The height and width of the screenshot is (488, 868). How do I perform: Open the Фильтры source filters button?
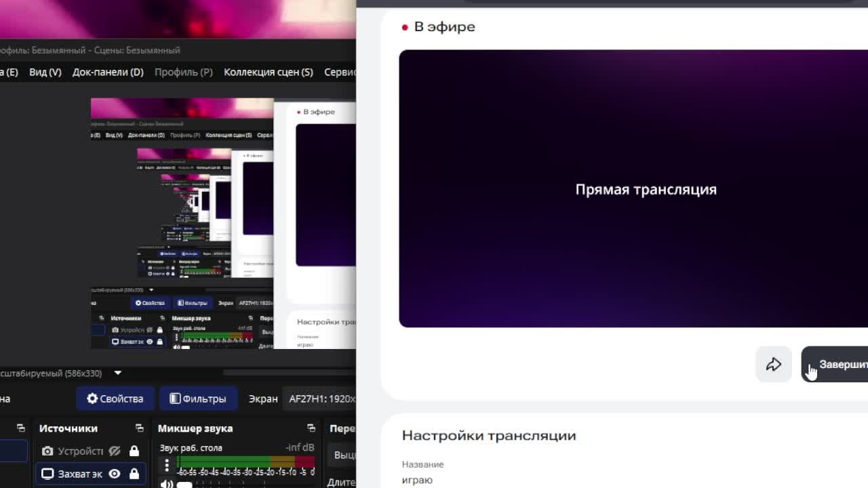(x=198, y=399)
